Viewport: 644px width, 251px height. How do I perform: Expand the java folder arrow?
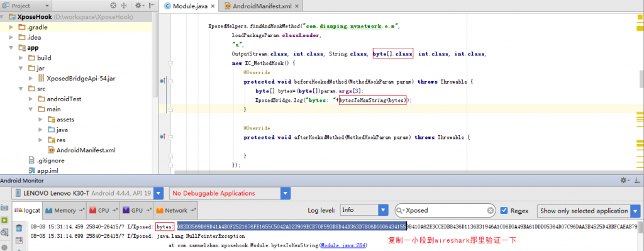coord(41,130)
